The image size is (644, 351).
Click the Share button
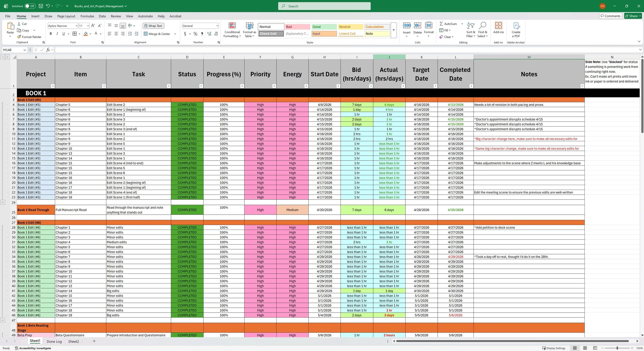coord(633,16)
